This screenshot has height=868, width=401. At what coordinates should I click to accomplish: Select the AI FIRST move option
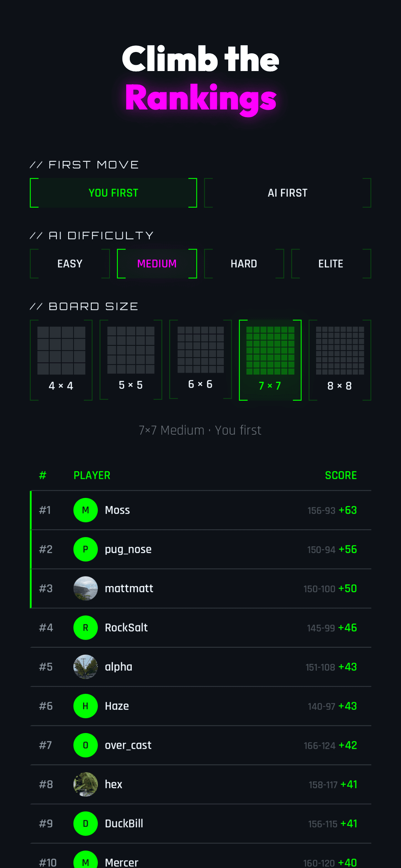pyautogui.click(x=287, y=193)
